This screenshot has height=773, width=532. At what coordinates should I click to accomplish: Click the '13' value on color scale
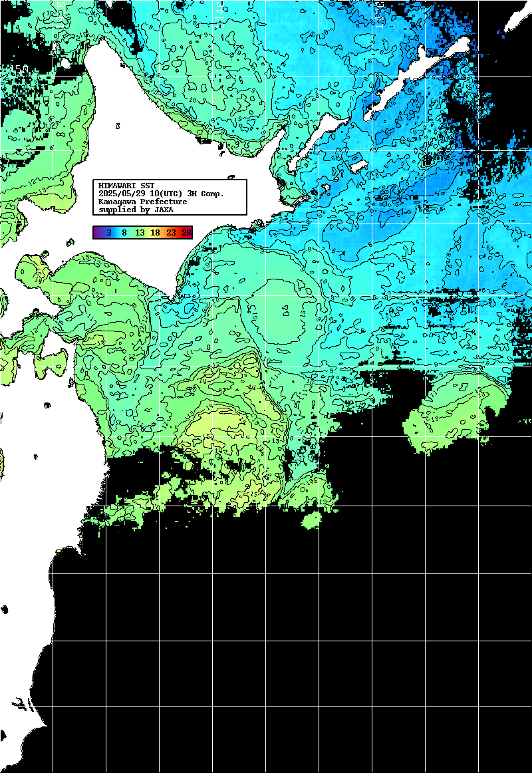click(140, 233)
